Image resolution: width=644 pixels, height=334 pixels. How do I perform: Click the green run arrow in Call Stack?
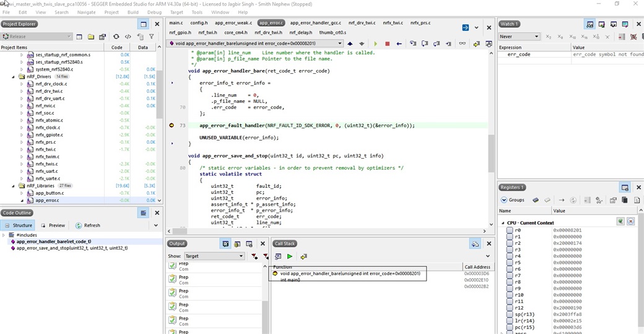coord(290,257)
